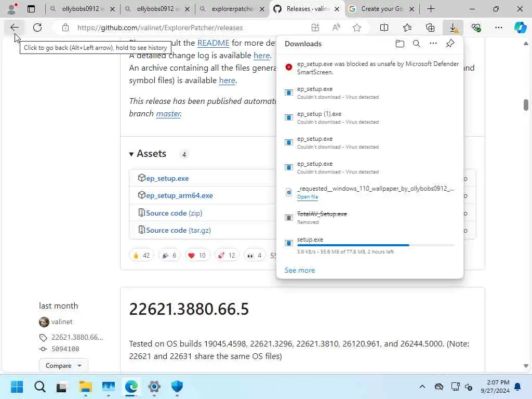The width and height of the screenshot is (532, 399).
Task: Open the symbol files archive here link
Action: [x=227, y=81]
